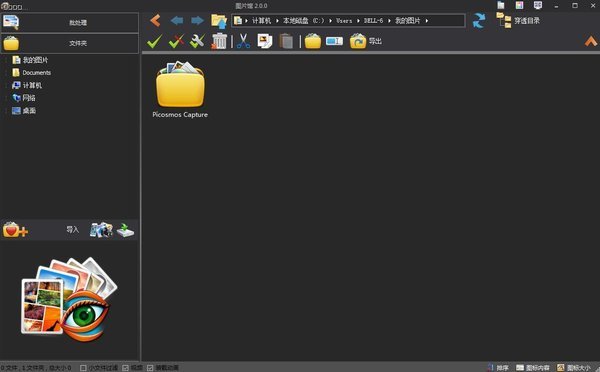Expand the arrow after DELL-6 in breadcrumb
This screenshot has height=372, width=600.
coord(390,21)
